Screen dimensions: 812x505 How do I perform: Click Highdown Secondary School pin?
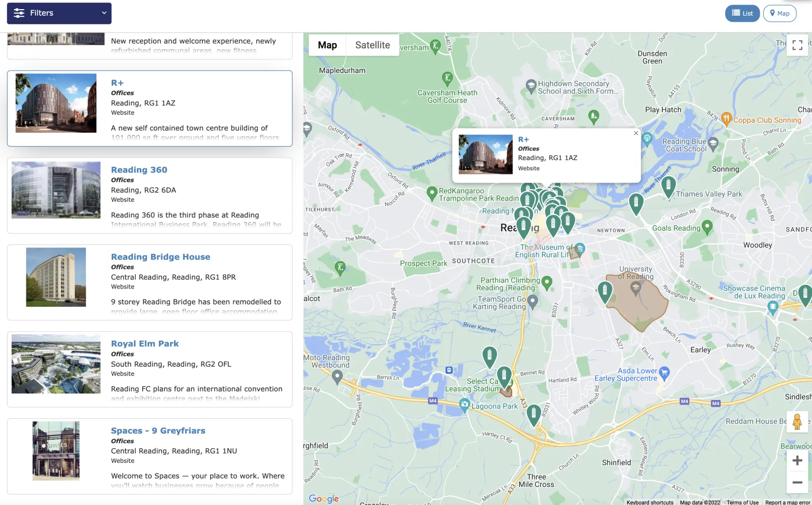click(531, 86)
